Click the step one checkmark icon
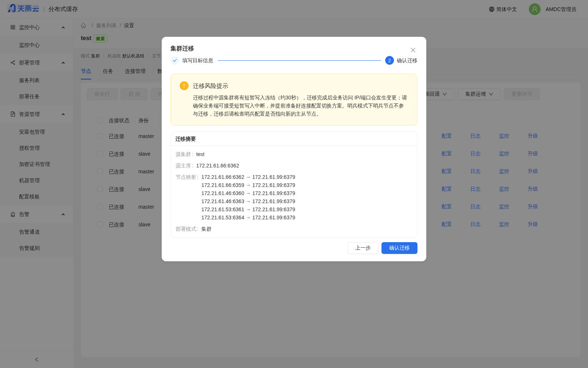 [x=175, y=60]
